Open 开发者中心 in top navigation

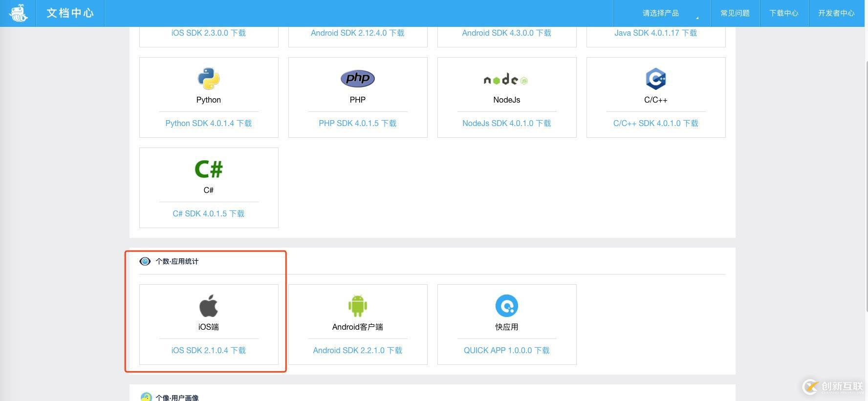pos(836,13)
